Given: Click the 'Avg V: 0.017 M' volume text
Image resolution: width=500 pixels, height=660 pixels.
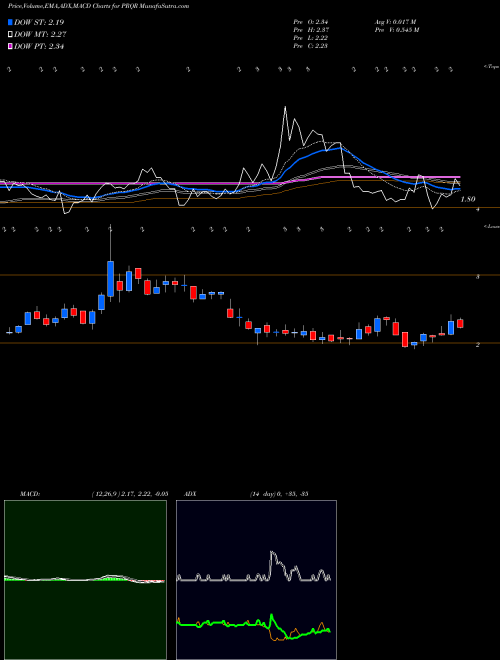Looking at the screenshot, I should (395, 22).
